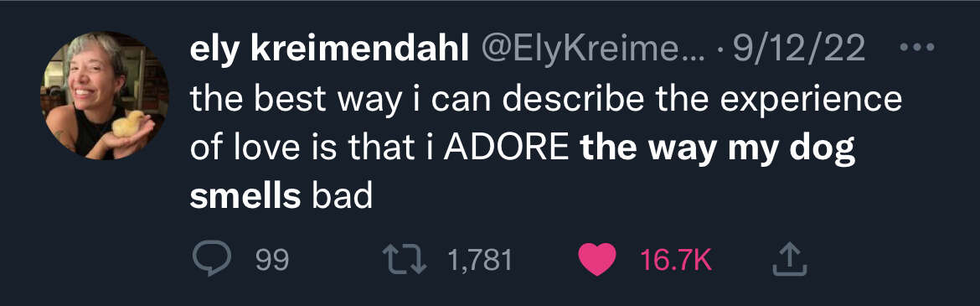Open the three-dot more options menu
980x306 pixels.
pyautogui.click(x=916, y=46)
